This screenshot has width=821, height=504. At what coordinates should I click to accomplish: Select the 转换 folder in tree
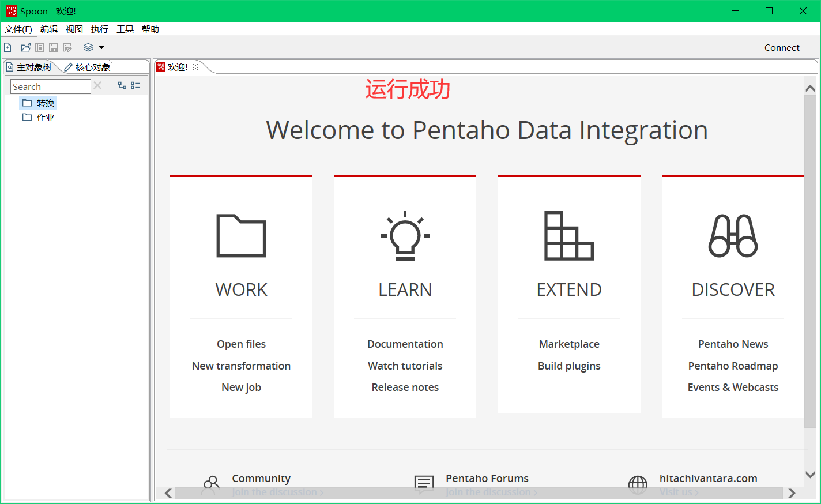coord(39,103)
